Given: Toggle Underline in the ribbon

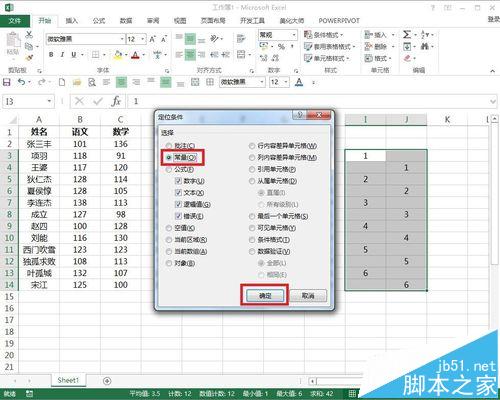Looking at the screenshot, I should [74, 55].
